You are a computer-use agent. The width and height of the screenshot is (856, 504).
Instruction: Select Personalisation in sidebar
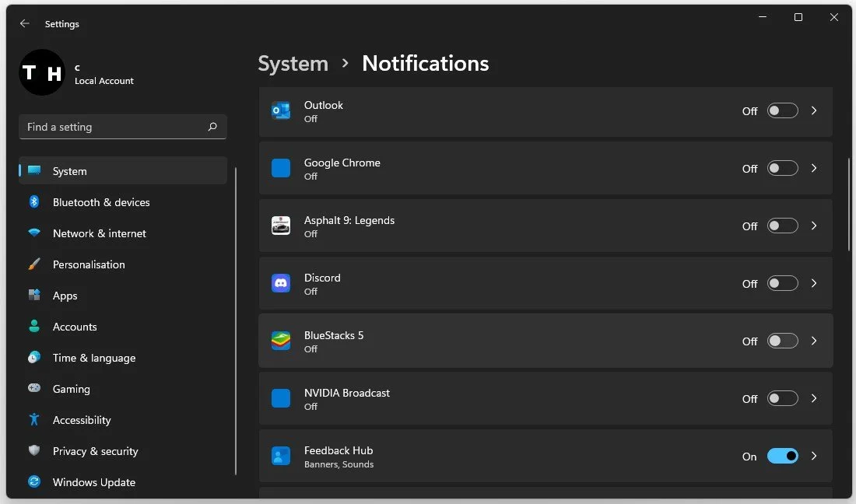123,264
